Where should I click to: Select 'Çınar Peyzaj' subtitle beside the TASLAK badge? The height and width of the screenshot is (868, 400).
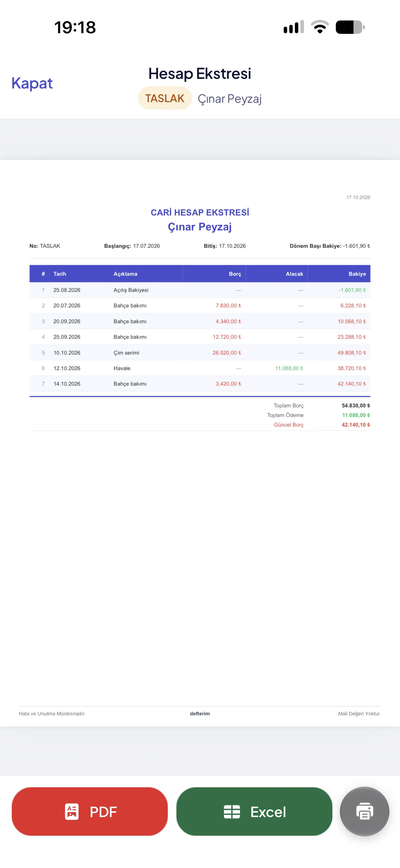(229, 99)
